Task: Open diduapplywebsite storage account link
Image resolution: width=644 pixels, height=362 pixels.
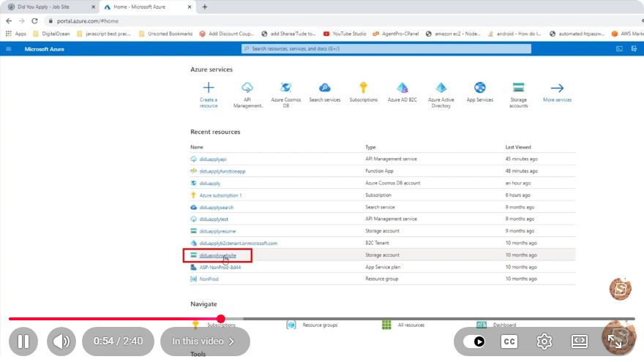Action: (217, 255)
